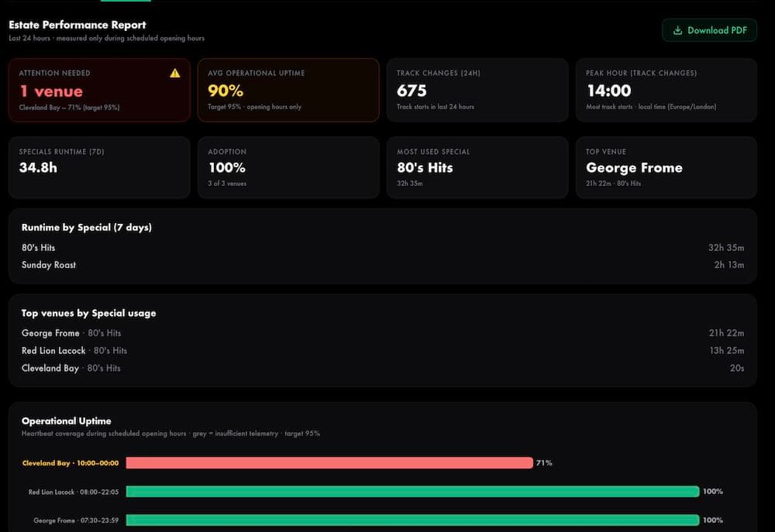Click the green Red Lion Lacock uptime bar

tap(413, 492)
